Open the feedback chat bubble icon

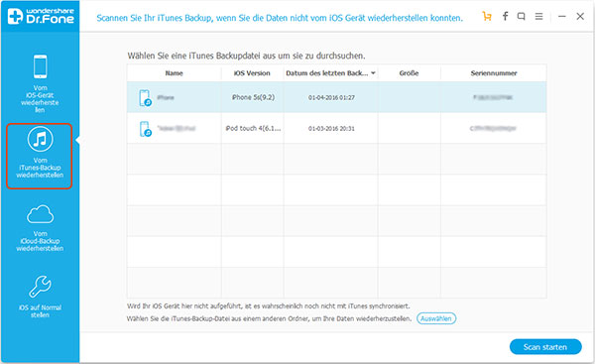522,16
